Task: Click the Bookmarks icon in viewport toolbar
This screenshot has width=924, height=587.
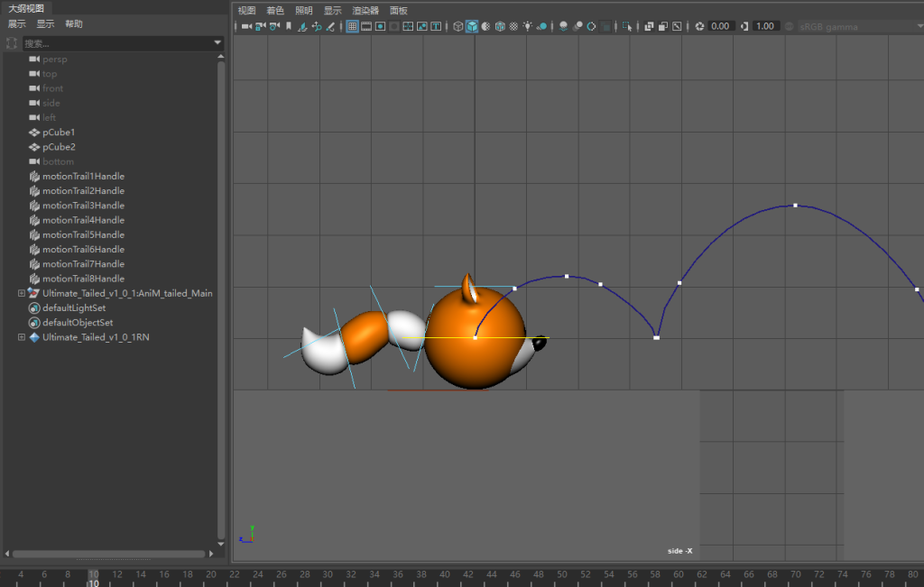Action: [289, 26]
